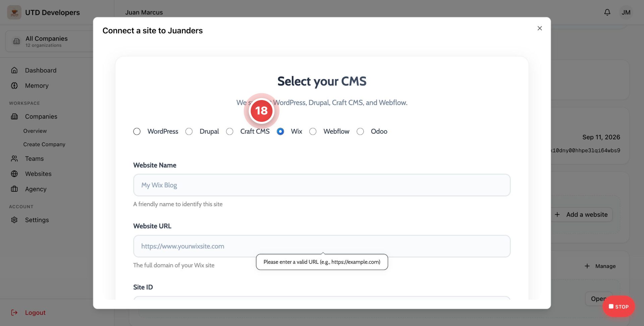Click the Dashboard home icon
This screenshot has height=326, width=644.
pyautogui.click(x=14, y=70)
